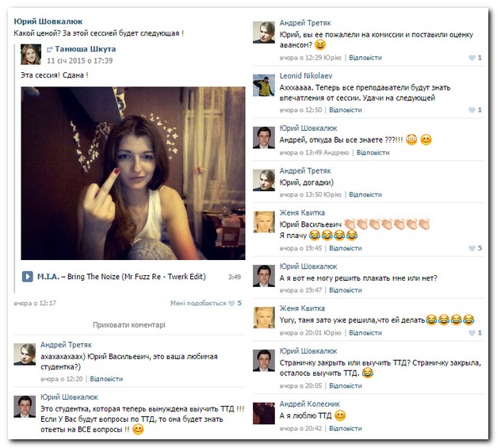Open the original post date 11 січ 2015
Image resolution: width=497 pixels, height=448 pixels.
click(x=80, y=61)
